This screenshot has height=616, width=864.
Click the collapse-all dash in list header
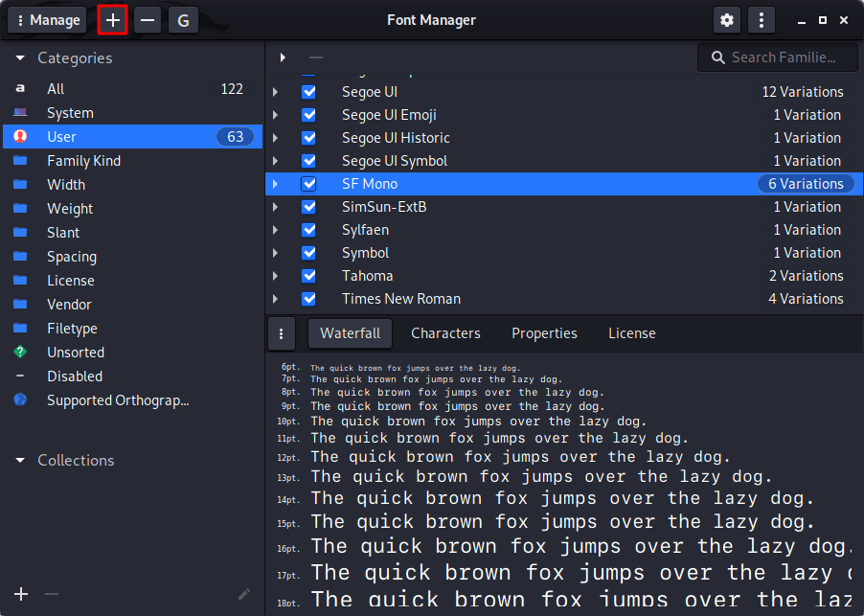pyautogui.click(x=316, y=57)
